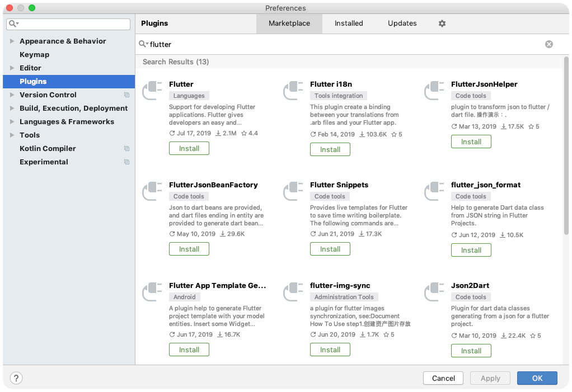Open the Json2Dart plugin title
Viewport: 572px width, 392px height.
click(470, 286)
